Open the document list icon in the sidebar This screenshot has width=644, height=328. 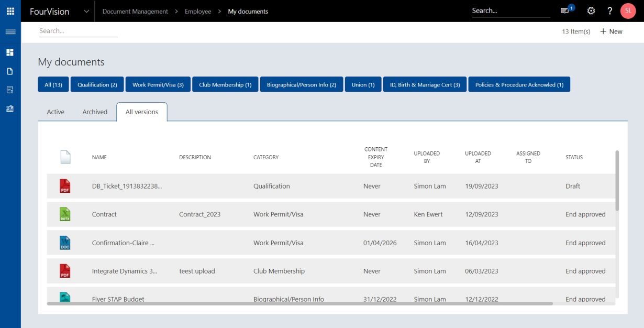point(10,90)
